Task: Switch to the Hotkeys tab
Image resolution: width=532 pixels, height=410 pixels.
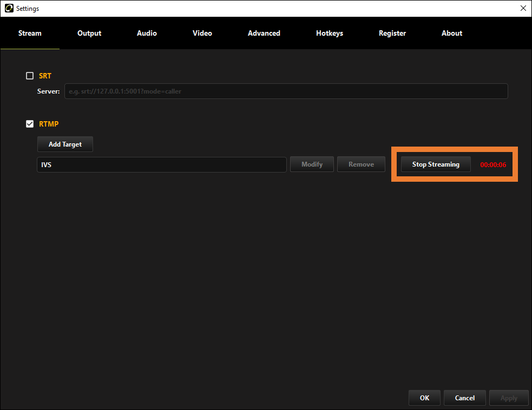Action: pos(330,33)
